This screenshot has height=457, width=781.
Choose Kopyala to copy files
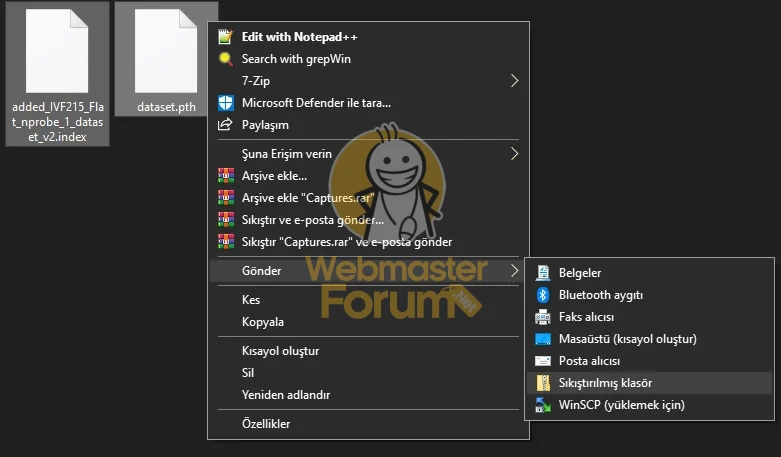click(x=368, y=322)
